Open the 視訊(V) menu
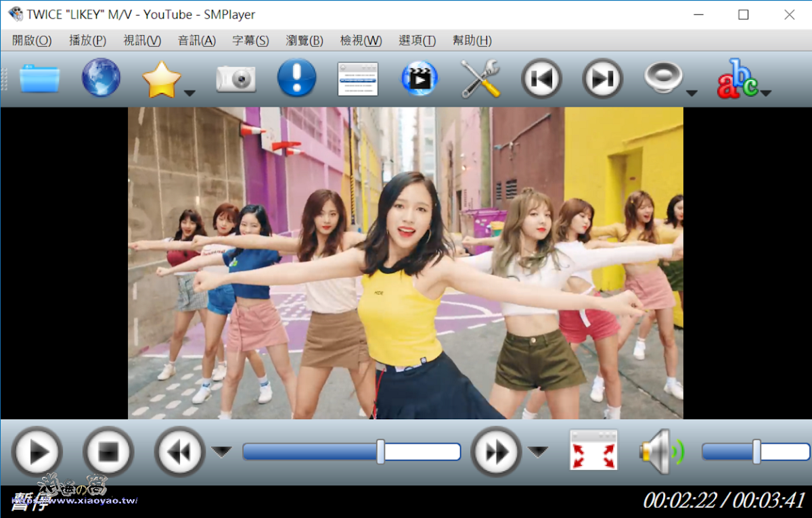Screen dimensions: 812x518 click(x=142, y=41)
